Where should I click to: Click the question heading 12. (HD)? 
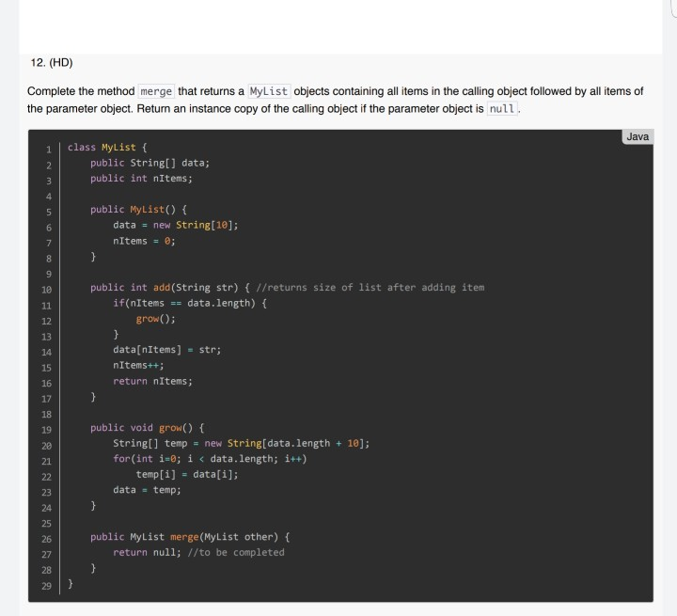[x=52, y=63]
